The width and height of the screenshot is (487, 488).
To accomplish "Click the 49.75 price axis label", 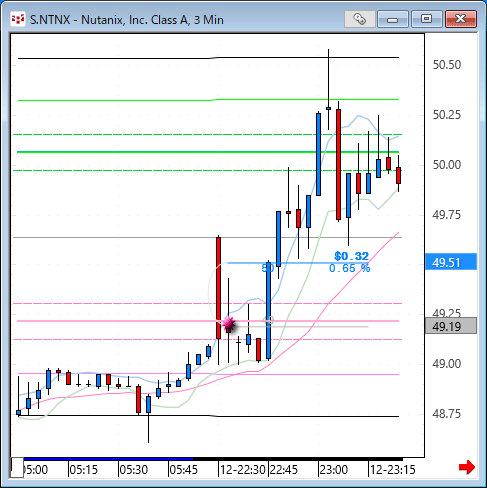I will point(447,215).
